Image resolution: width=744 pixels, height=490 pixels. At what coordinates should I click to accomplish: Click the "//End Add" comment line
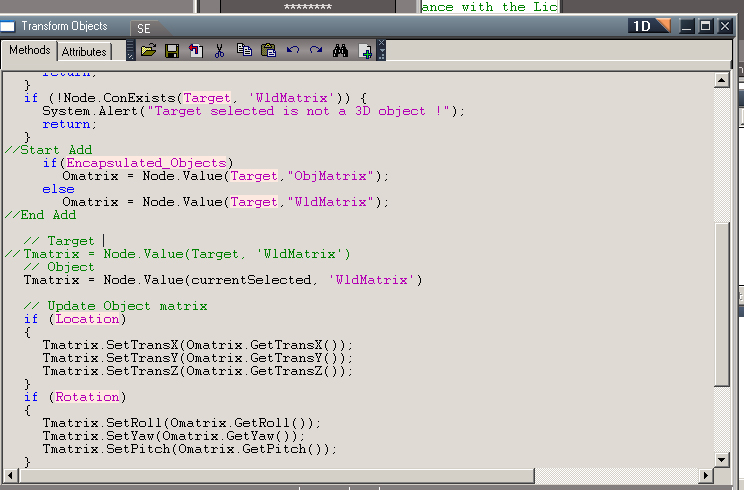(x=40, y=215)
